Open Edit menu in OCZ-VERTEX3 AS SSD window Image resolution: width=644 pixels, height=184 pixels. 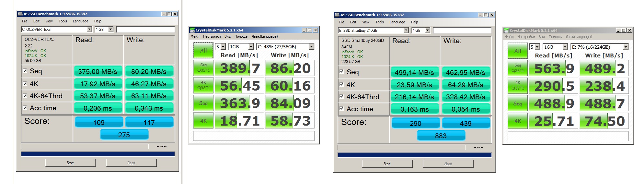pos(36,21)
